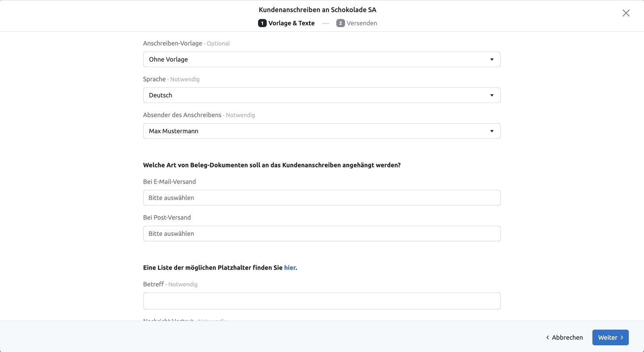Click the 'Bei Post-Versand' label
The image size is (644, 352).
[x=167, y=217]
